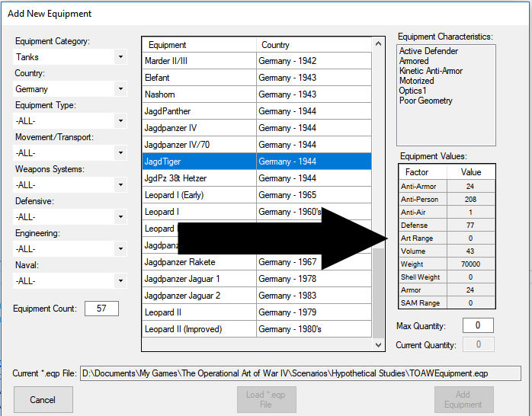The width and height of the screenshot is (532, 416).
Task: Select the Leopard II row dated Germany - 1979
Action: coord(257,312)
